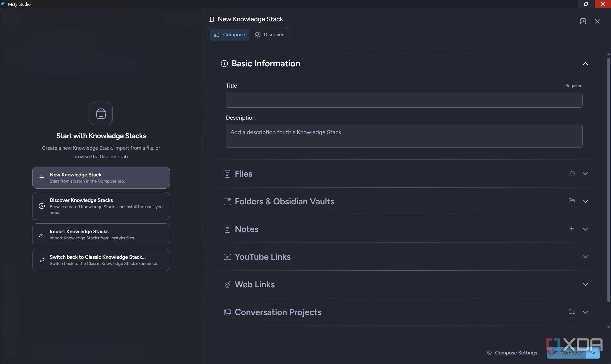Click the Files section icon
Screen dimensions: 611x364
pyautogui.click(x=227, y=174)
